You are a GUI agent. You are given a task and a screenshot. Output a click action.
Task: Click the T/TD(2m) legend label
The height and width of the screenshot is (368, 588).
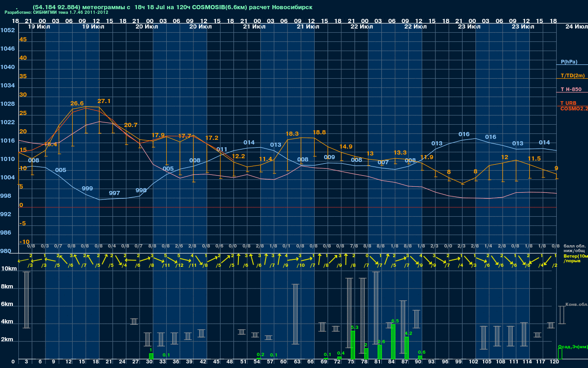572,75
